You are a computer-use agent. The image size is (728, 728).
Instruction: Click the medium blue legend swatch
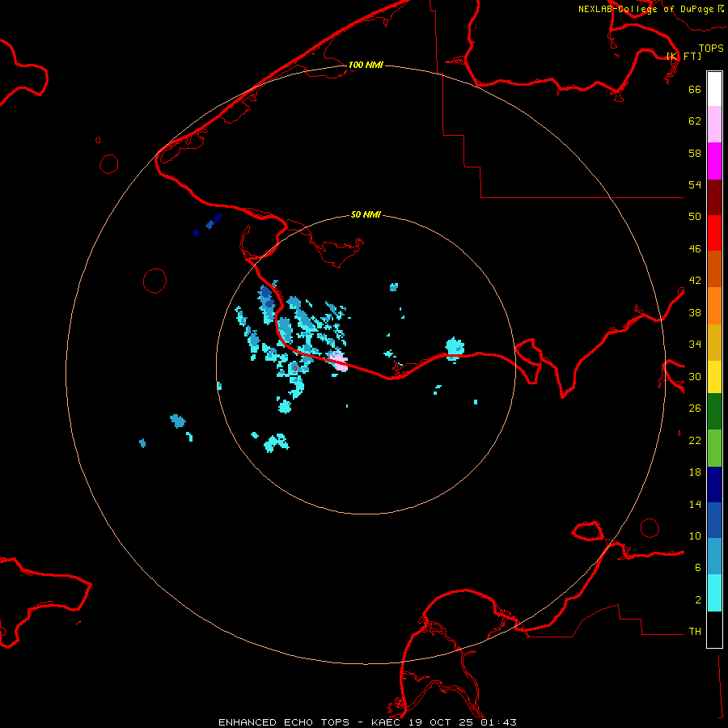click(x=714, y=520)
